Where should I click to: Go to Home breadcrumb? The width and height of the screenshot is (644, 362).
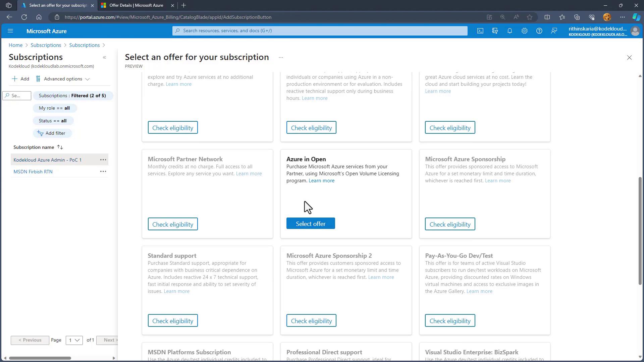coord(15,45)
